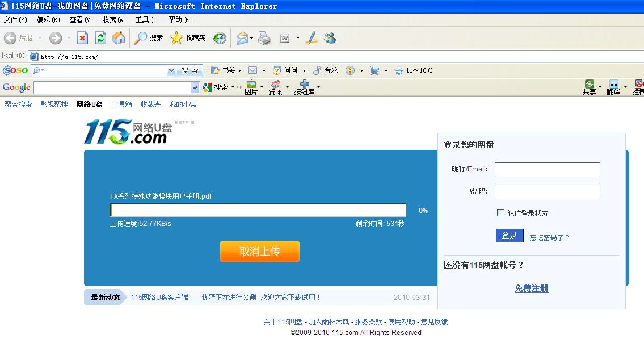Click the orange 取消上传 button
Screen dimensions: 644x360
[x=259, y=252]
